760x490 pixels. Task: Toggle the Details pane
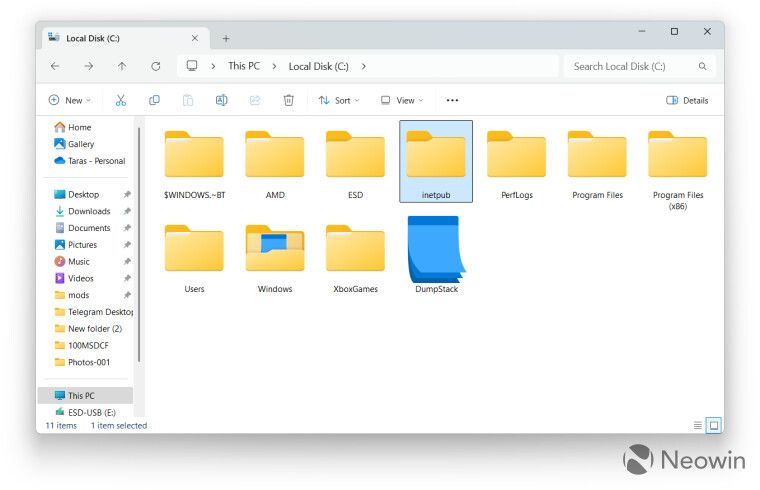687,100
